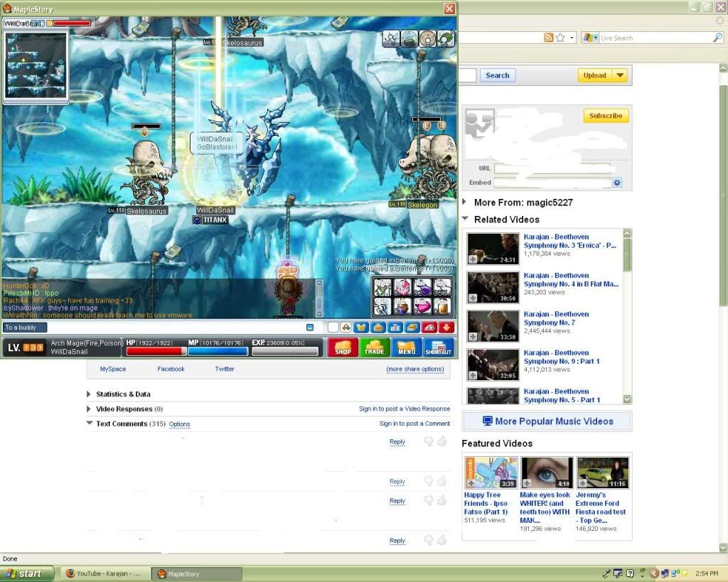Screen dimensions: 728x582
Task: Click the red cloud icon button
Action: point(429,327)
